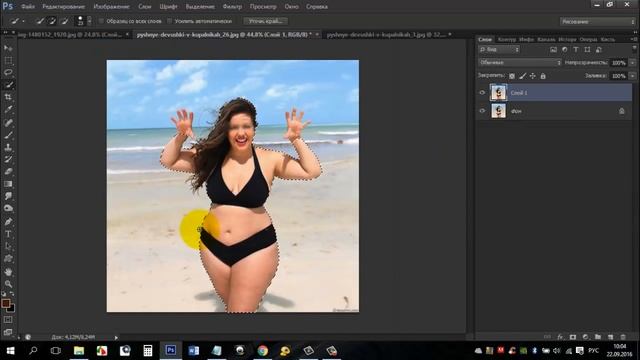The width and height of the screenshot is (640, 360).
Task: Open fill slider arrow dropdown
Action: 633,76
